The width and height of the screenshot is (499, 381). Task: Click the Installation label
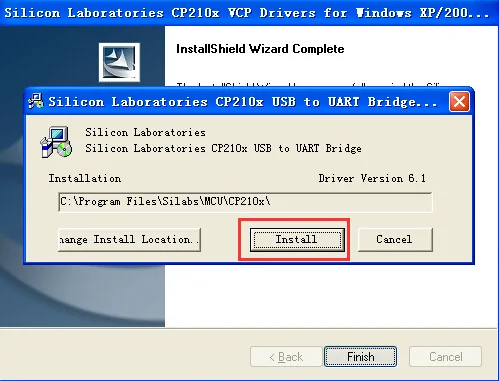point(85,178)
